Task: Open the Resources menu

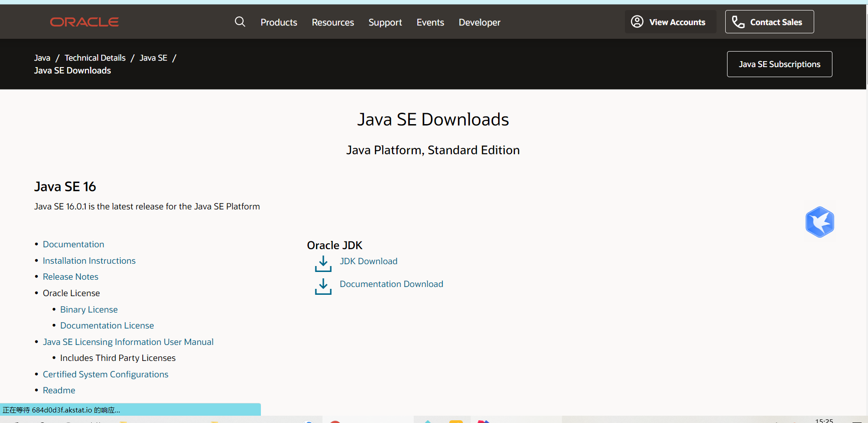Action: (x=333, y=22)
